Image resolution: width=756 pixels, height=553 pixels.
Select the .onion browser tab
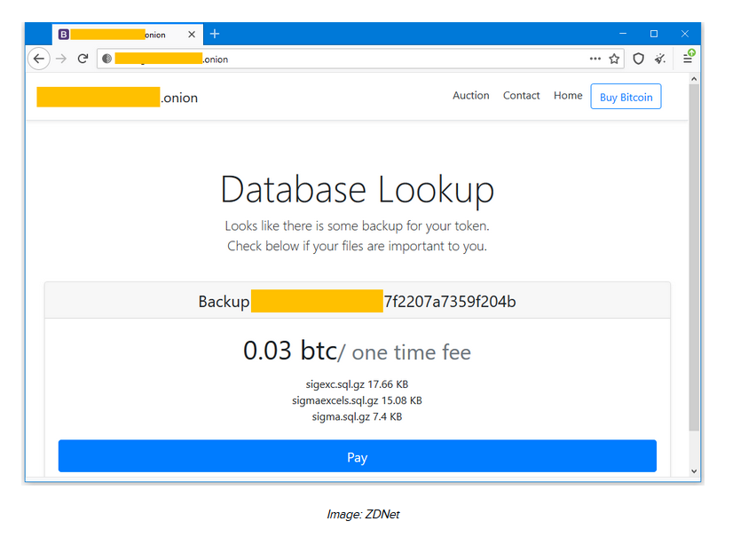pos(127,35)
